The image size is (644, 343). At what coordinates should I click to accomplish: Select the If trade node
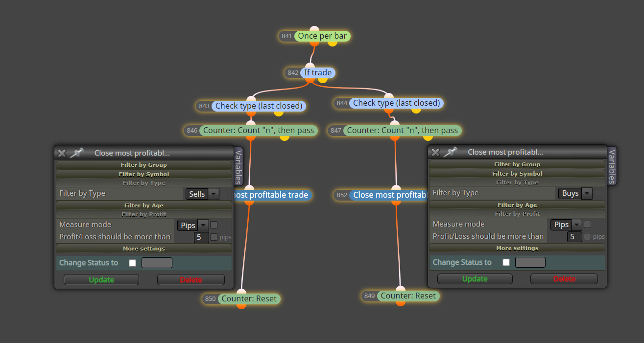[x=318, y=73]
